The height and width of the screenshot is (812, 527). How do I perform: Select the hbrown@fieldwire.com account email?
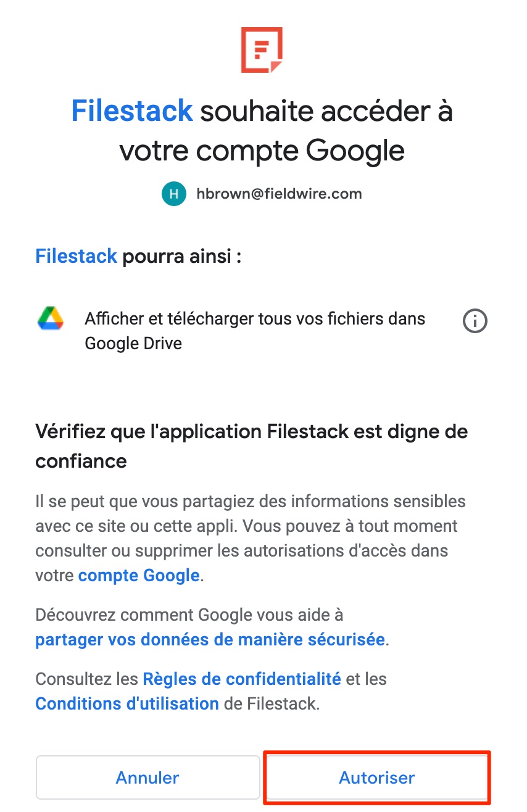tap(279, 194)
